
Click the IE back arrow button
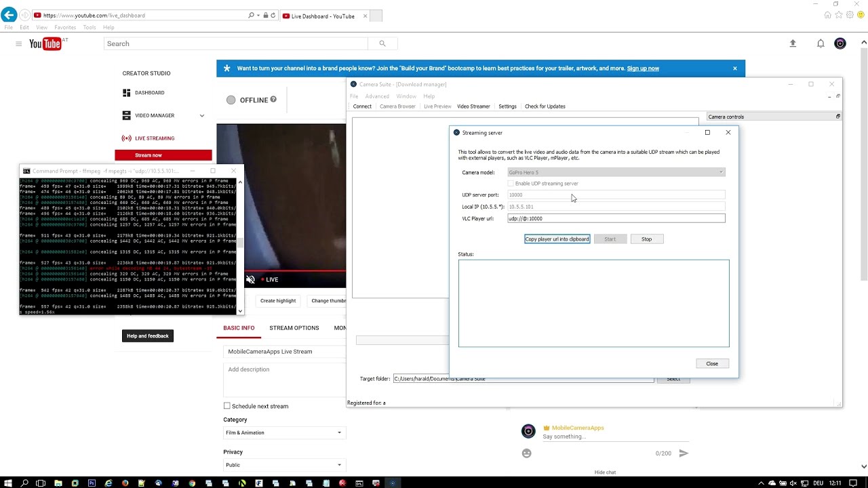[x=9, y=15]
